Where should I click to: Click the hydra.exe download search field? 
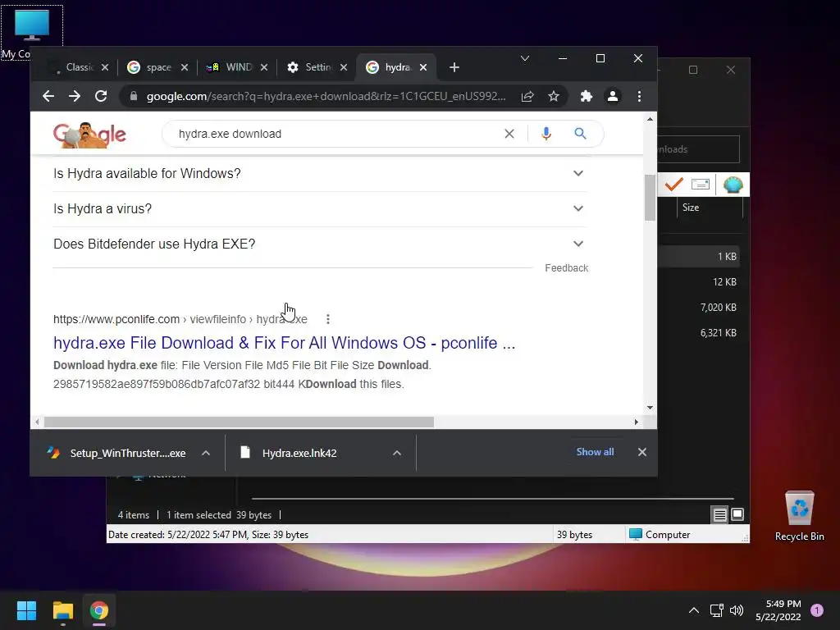click(x=336, y=134)
